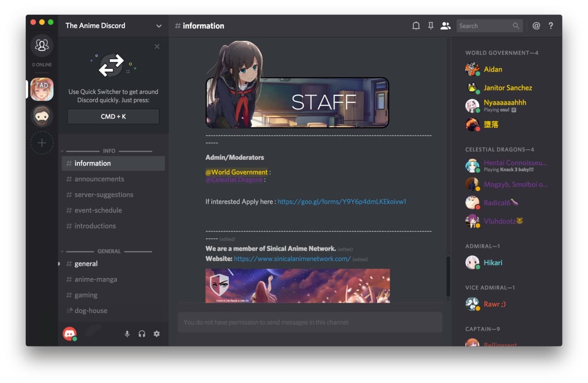Open User Settings with the gear icon
588x383 pixels.
[x=157, y=334]
